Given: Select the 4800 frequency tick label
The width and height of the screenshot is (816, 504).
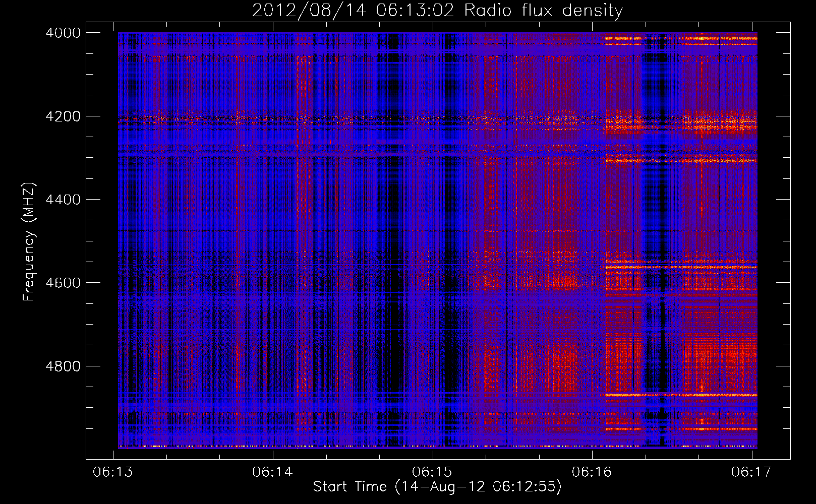Looking at the screenshot, I should coord(63,366).
